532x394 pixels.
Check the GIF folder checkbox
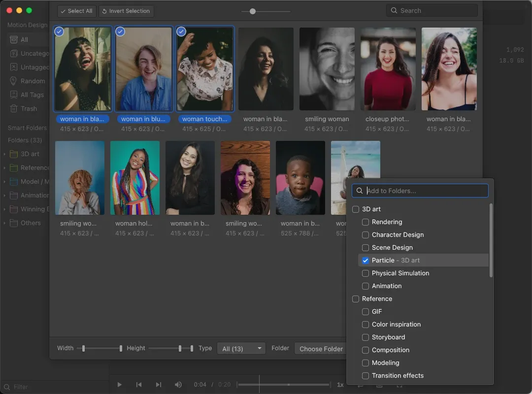pos(366,312)
